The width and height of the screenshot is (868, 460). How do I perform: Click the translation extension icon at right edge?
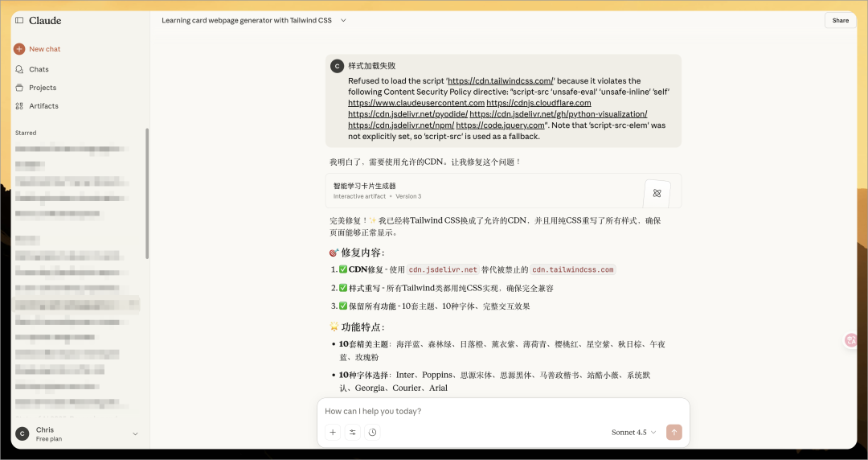[851, 340]
